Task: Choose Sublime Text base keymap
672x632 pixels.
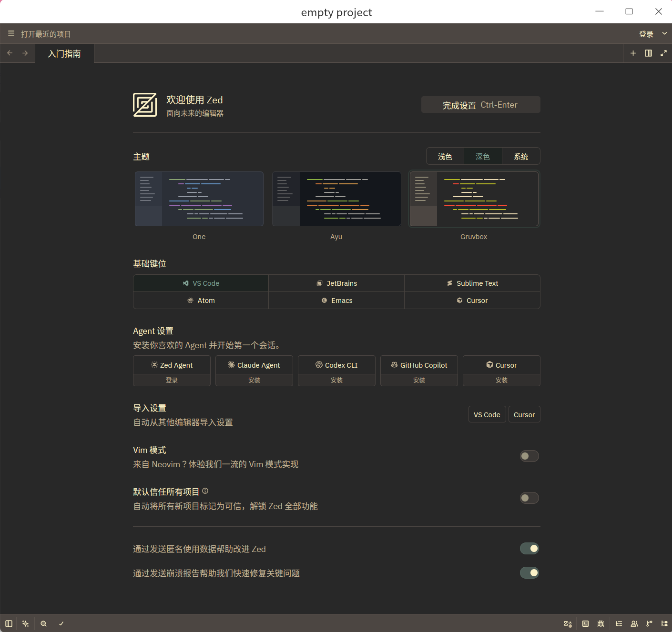Action: (472, 283)
